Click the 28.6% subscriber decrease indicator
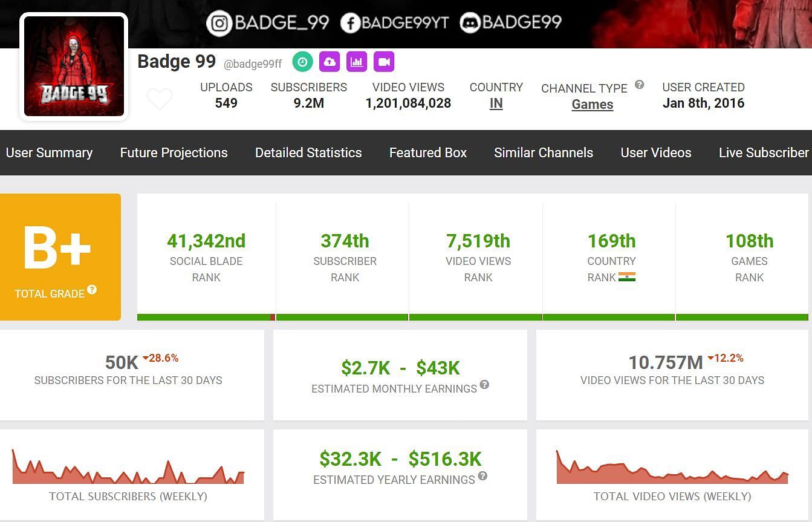Viewport: 812px width, 522px height. click(161, 358)
